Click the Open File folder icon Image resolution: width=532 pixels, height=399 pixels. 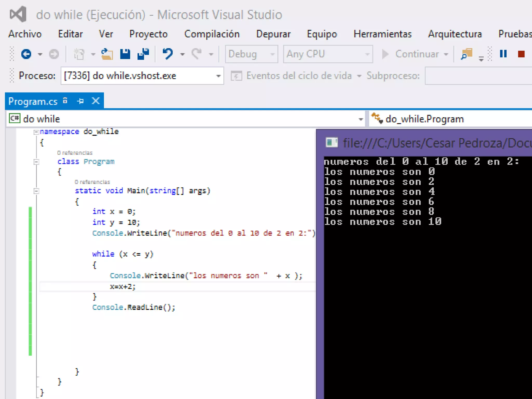[107, 54]
